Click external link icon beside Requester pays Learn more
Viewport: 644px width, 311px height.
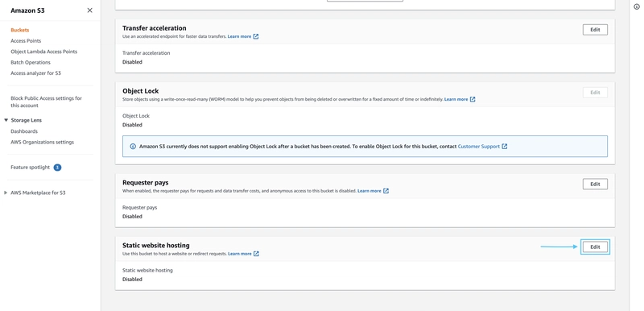[386, 191]
